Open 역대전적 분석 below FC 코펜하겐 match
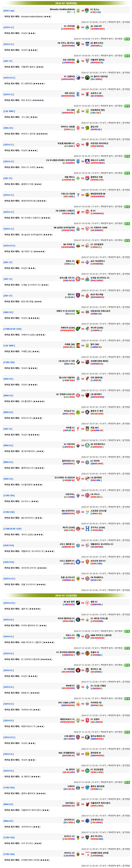 click(x=107, y=89)
